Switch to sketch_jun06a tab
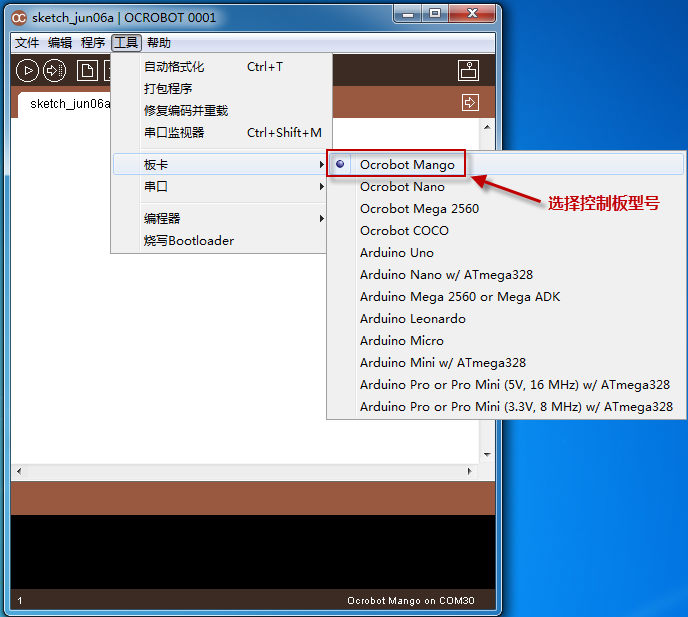The width and height of the screenshot is (688, 617). click(x=65, y=104)
